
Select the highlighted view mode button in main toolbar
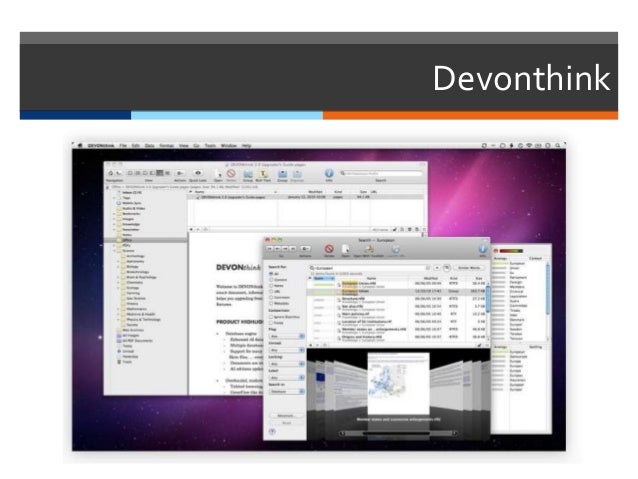tap(160, 173)
